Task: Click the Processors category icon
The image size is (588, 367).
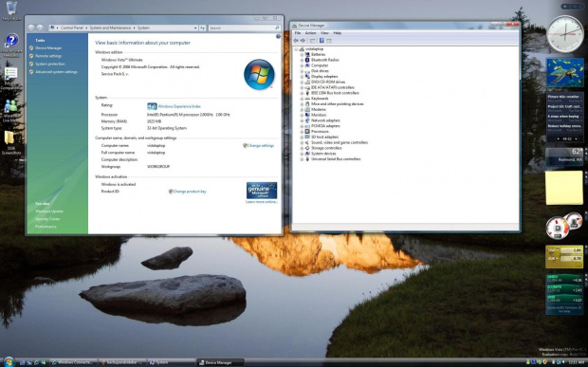Action: [x=307, y=131]
